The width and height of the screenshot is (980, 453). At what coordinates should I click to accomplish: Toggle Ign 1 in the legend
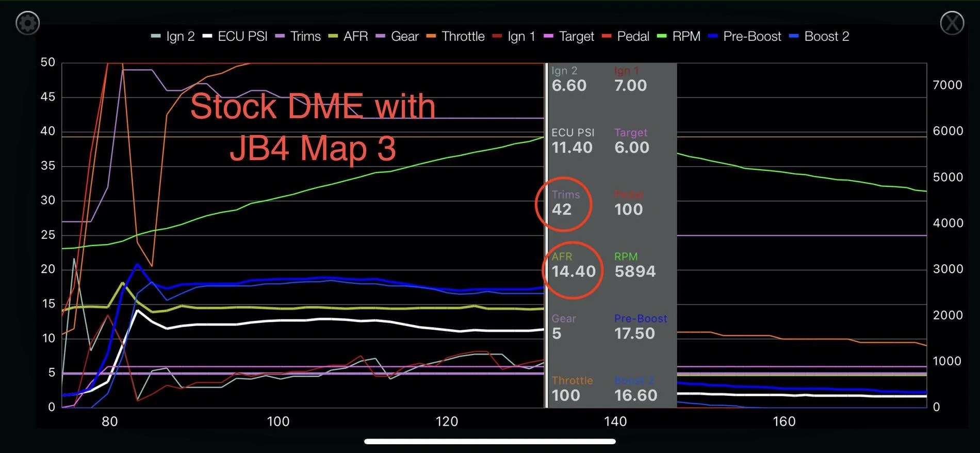point(514,37)
